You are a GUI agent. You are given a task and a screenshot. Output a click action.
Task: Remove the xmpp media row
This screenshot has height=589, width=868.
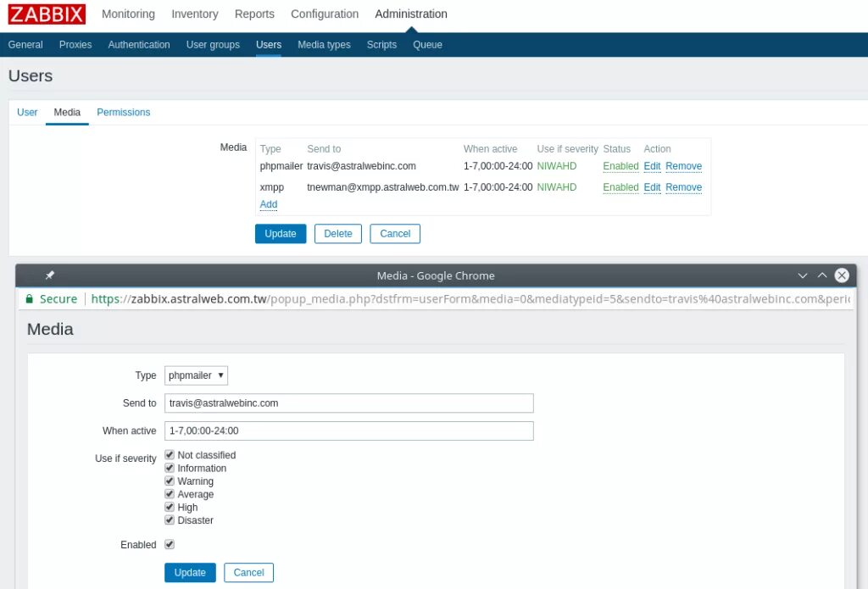tap(684, 187)
